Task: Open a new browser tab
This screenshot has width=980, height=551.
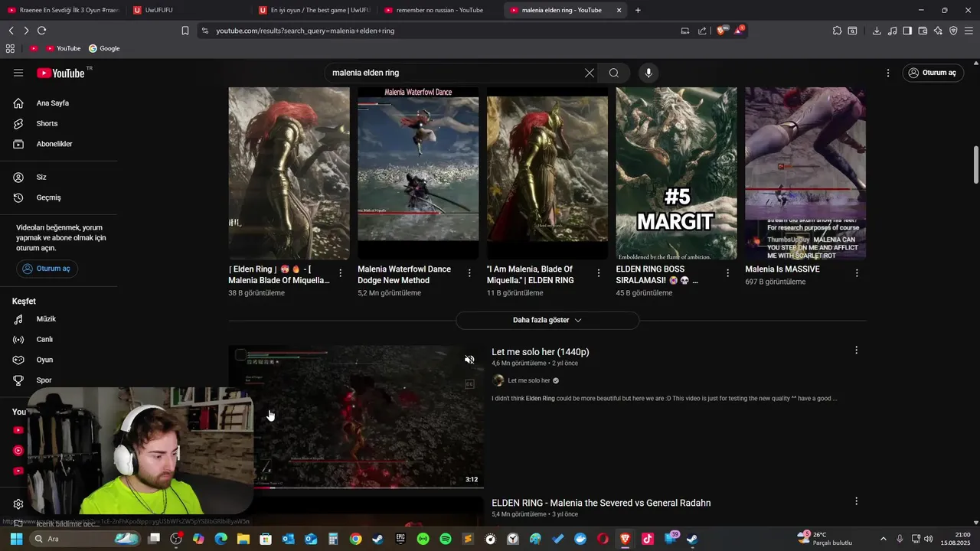Action: pos(638,10)
